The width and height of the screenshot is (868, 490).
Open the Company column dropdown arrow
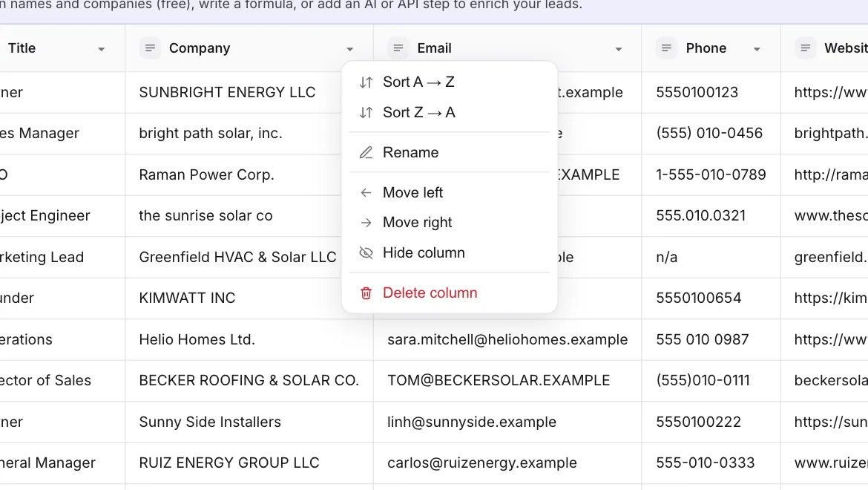pyautogui.click(x=350, y=49)
